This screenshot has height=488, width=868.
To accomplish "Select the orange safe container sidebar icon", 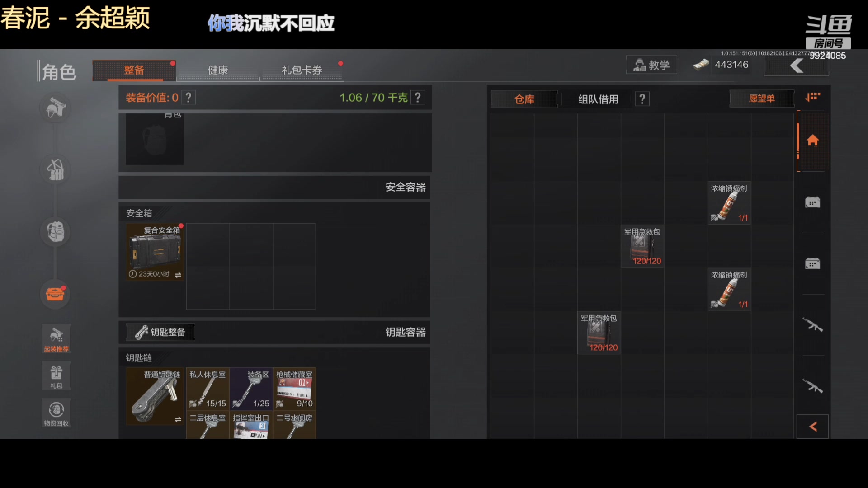I will pyautogui.click(x=55, y=294).
